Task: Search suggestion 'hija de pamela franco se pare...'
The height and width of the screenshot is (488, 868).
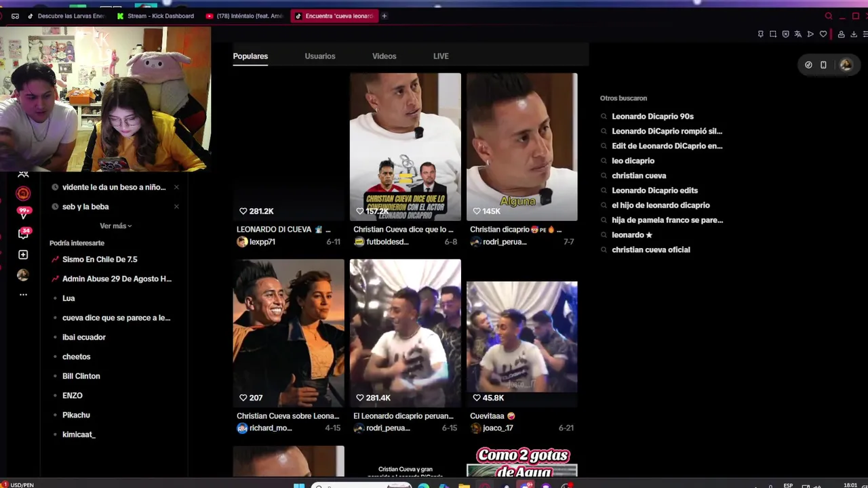Action: point(667,220)
